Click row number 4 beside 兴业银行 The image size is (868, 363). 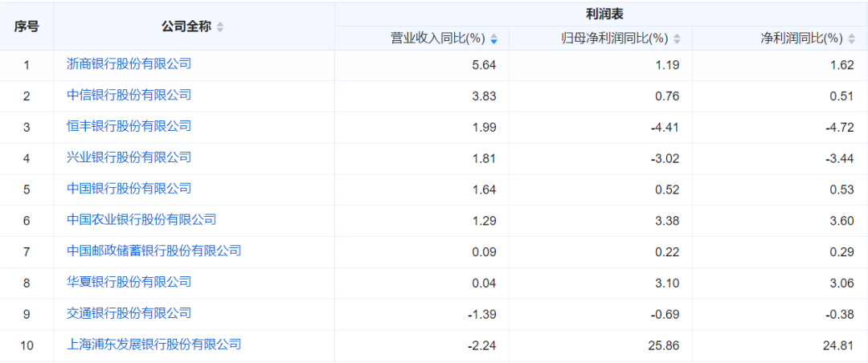pos(27,159)
